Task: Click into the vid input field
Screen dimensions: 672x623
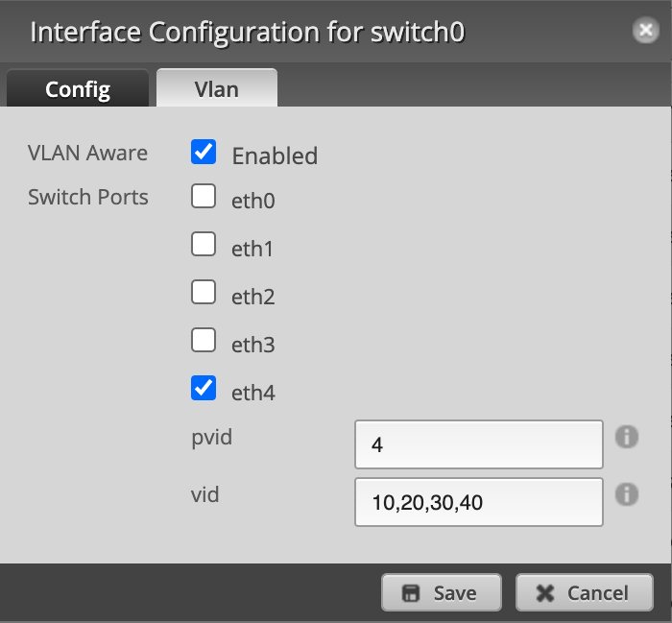Action: (x=479, y=502)
